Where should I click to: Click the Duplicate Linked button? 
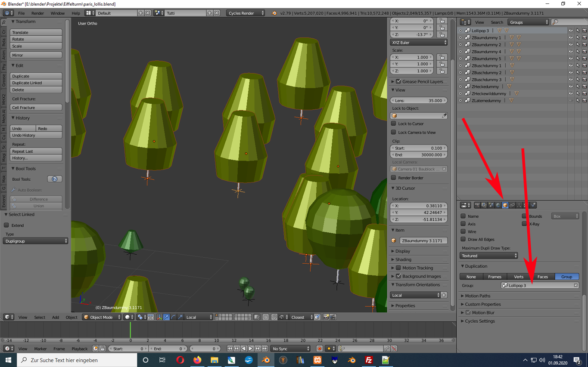tap(36, 83)
